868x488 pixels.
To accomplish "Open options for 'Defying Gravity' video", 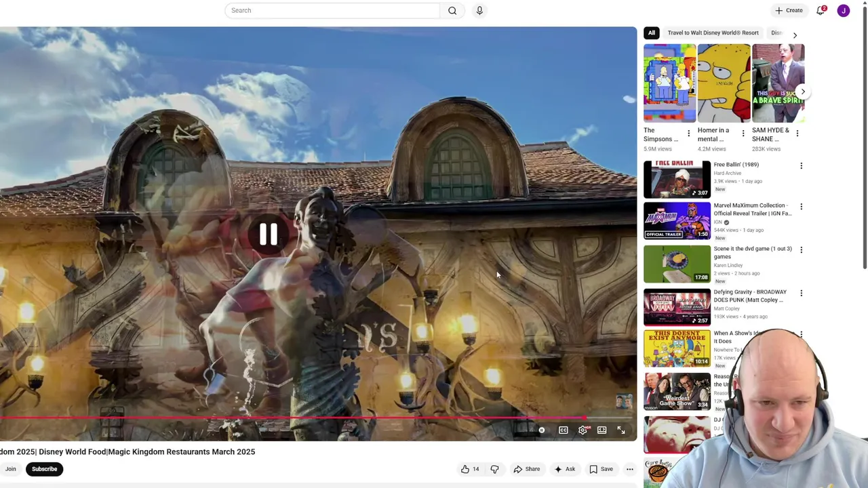I will click(x=801, y=293).
